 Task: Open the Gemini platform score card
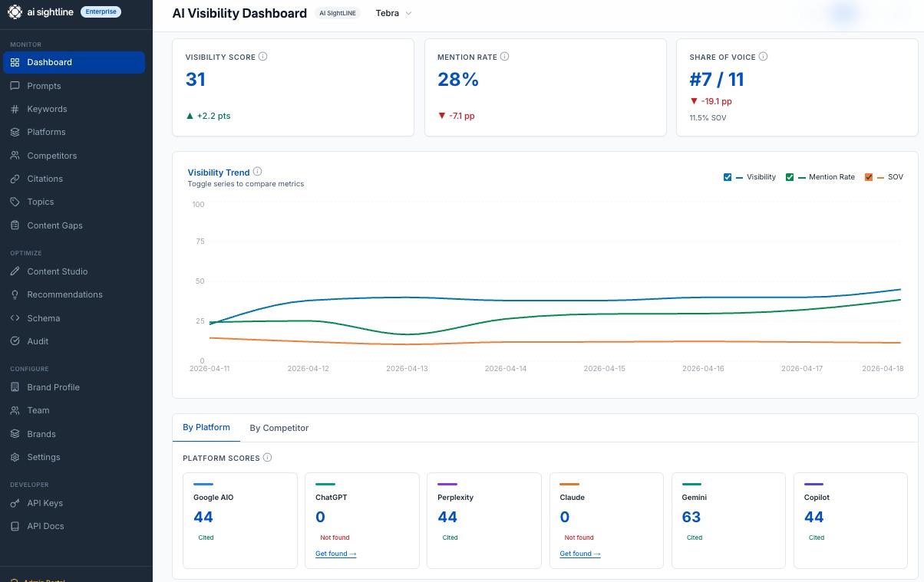click(728, 520)
